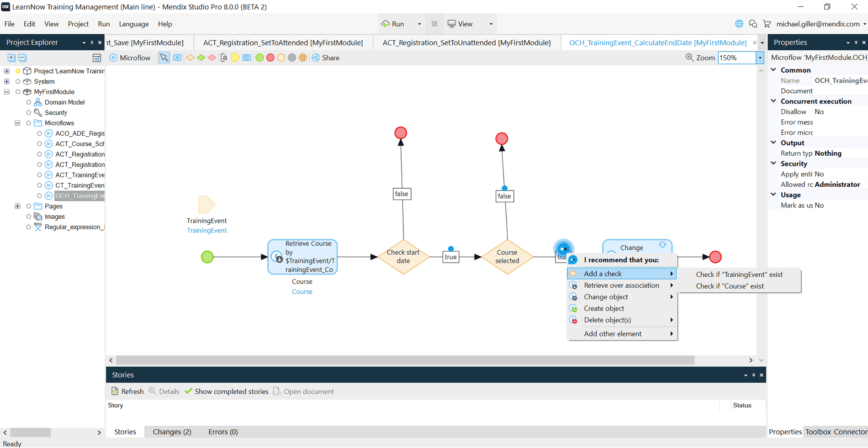This screenshot has height=448, width=868.
Task: Open the File menu
Action: tap(10, 24)
